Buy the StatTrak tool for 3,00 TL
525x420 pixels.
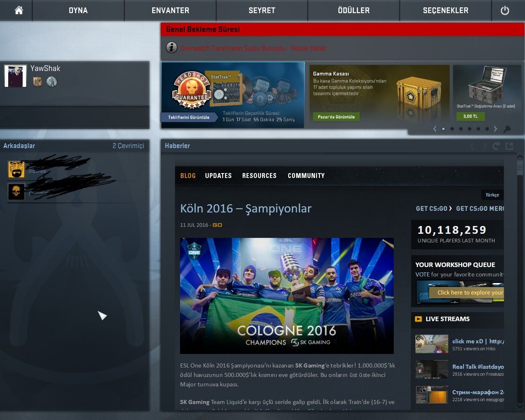pos(470,116)
